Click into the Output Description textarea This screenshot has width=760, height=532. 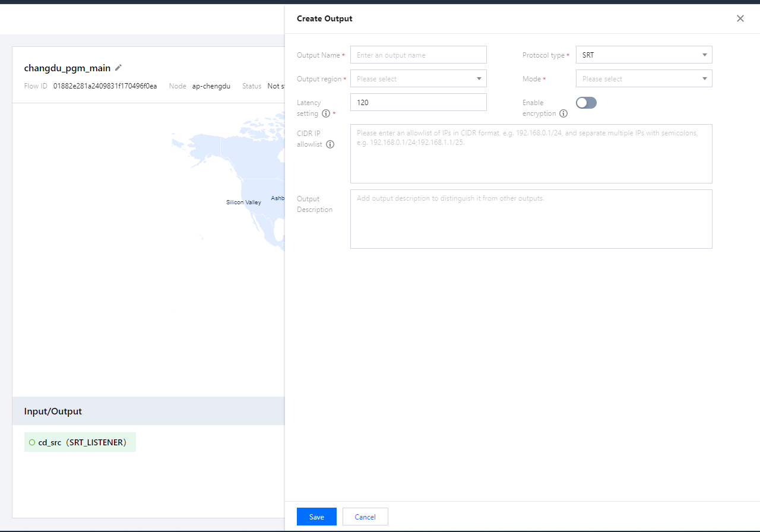coord(531,219)
